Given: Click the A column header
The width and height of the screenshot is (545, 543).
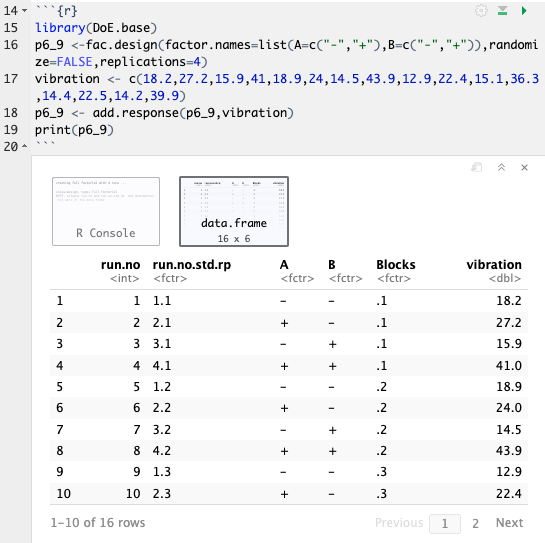Looking at the screenshot, I should 284,265.
